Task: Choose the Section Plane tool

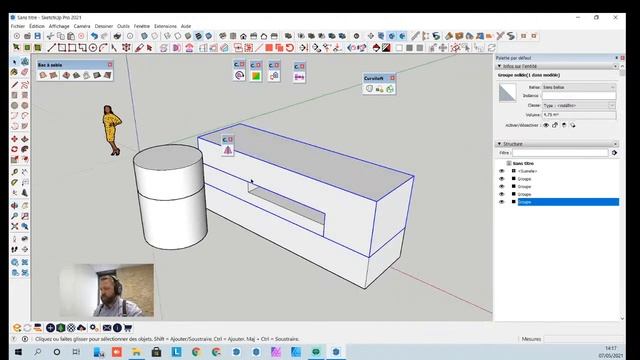Action: tap(25, 249)
